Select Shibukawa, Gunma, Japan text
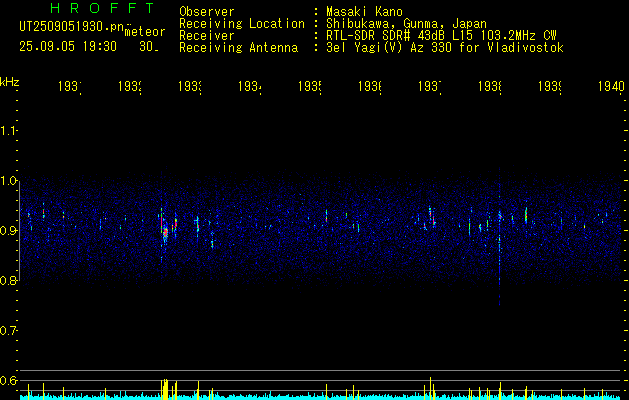Screen dimensions: 629x400 pyautogui.click(x=406, y=24)
